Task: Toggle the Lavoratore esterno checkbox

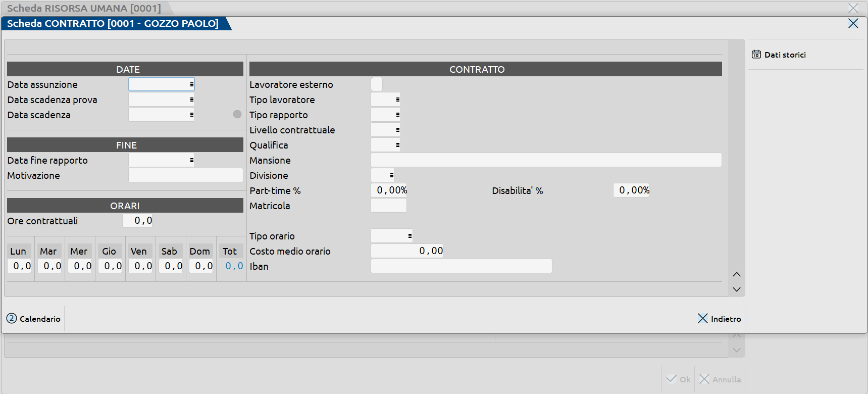Action: point(377,84)
